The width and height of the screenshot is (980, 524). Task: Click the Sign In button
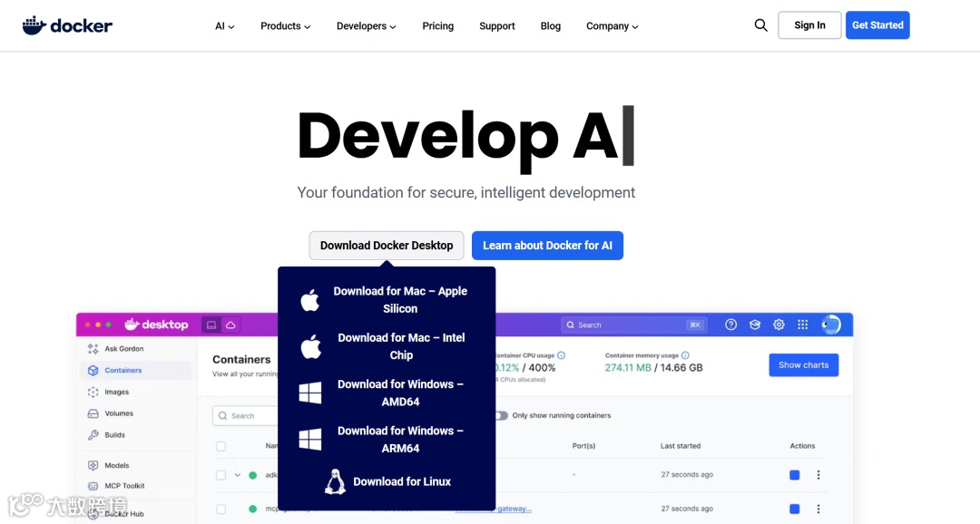[809, 25]
